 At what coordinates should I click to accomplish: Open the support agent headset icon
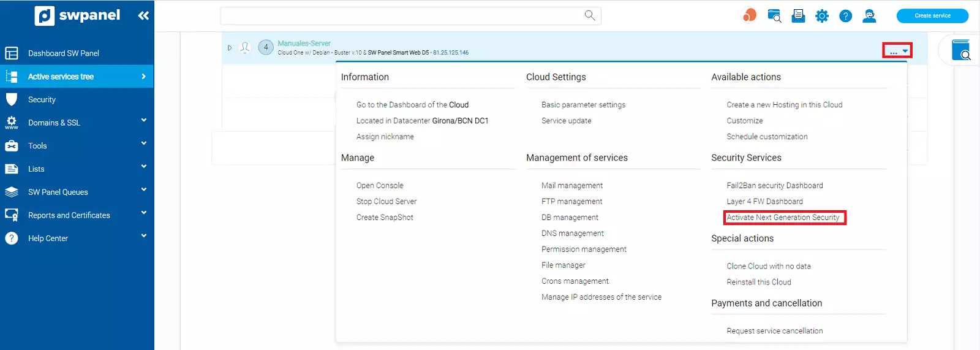click(x=869, y=16)
